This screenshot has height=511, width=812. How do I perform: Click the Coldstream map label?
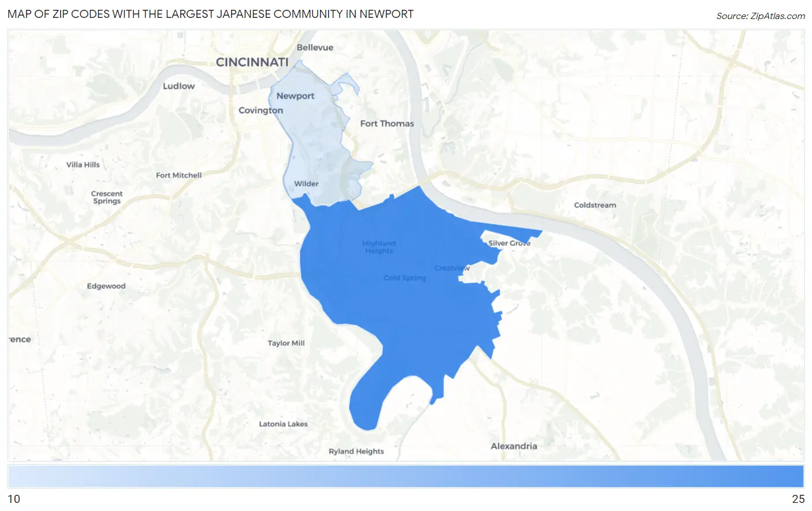595,205
